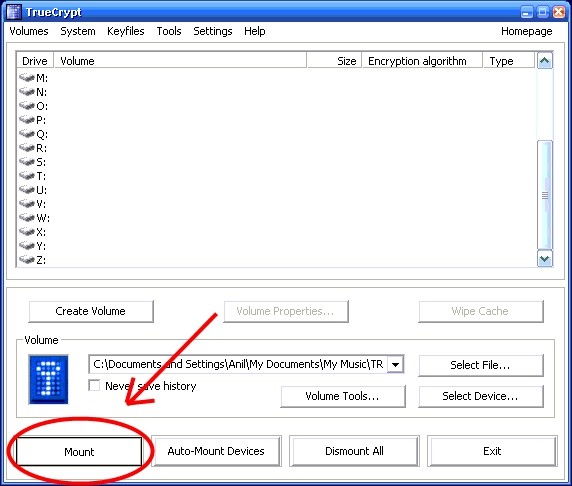
Task: Expand the volume path history dropdown
Action: click(x=395, y=364)
